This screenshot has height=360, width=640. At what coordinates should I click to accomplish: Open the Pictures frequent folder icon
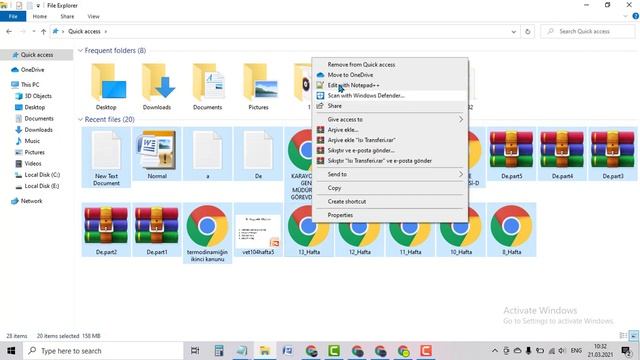point(259,82)
